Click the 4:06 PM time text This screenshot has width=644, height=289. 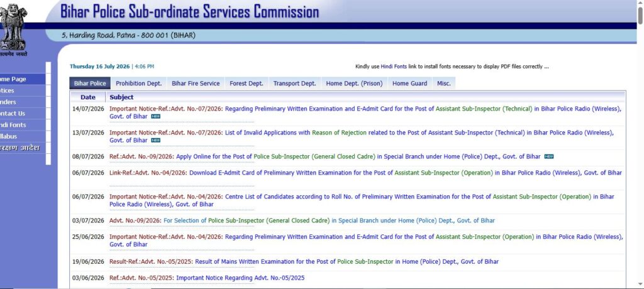(144, 67)
